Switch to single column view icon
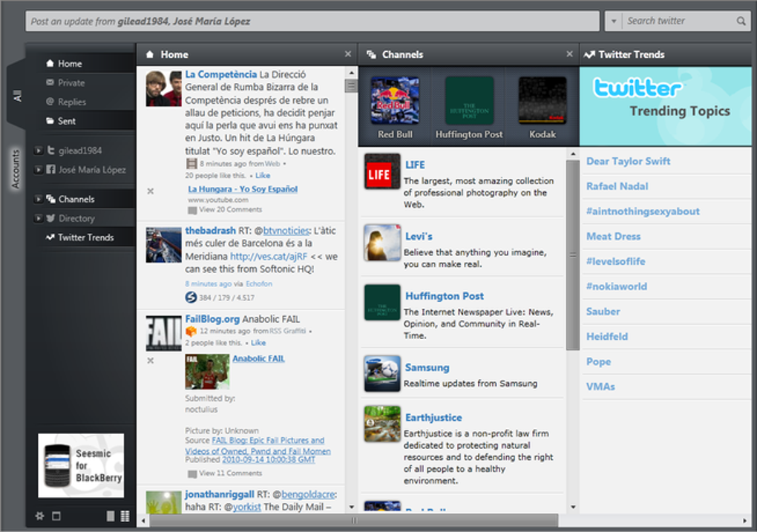757x532 pixels. click(111, 516)
